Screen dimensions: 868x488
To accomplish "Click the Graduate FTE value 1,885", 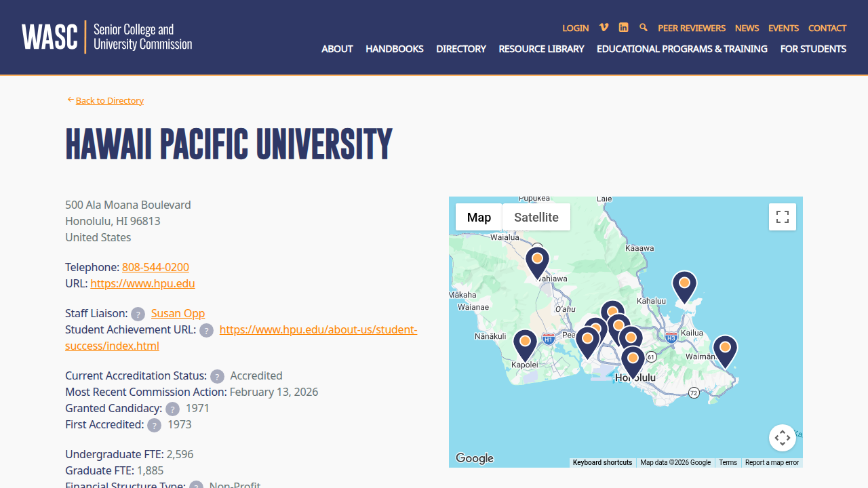I will tap(150, 470).
